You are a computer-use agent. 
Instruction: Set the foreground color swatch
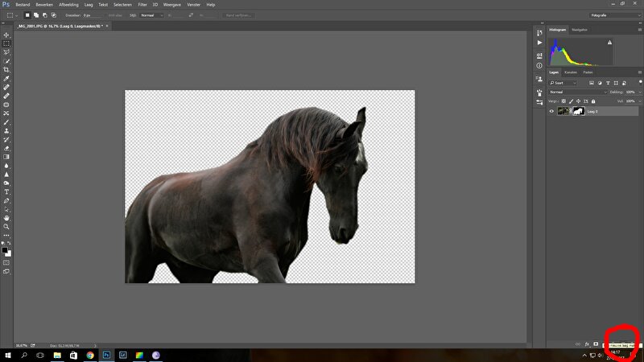pyautogui.click(x=5, y=250)
